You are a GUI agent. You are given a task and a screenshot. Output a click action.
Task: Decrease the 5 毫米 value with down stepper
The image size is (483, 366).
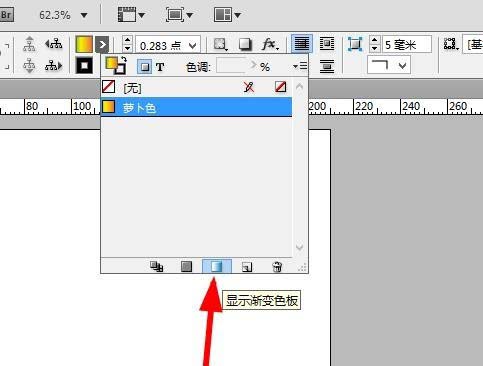point(375,49)
